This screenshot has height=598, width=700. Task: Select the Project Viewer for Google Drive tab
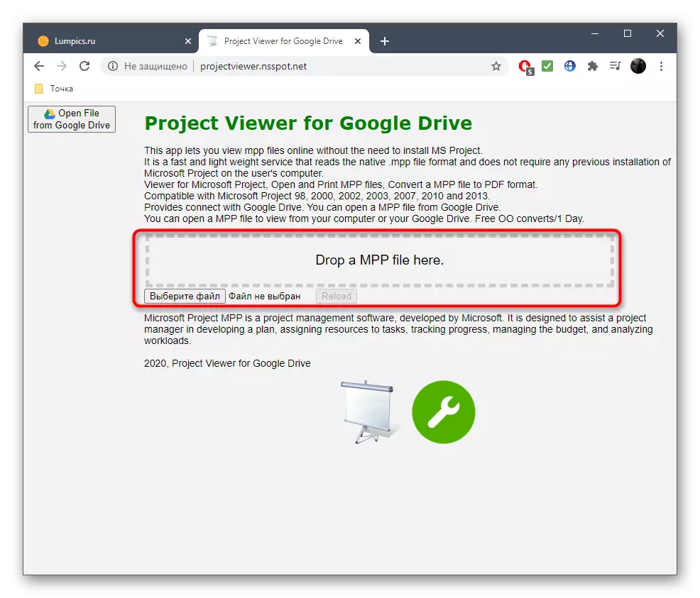(284, 41)
